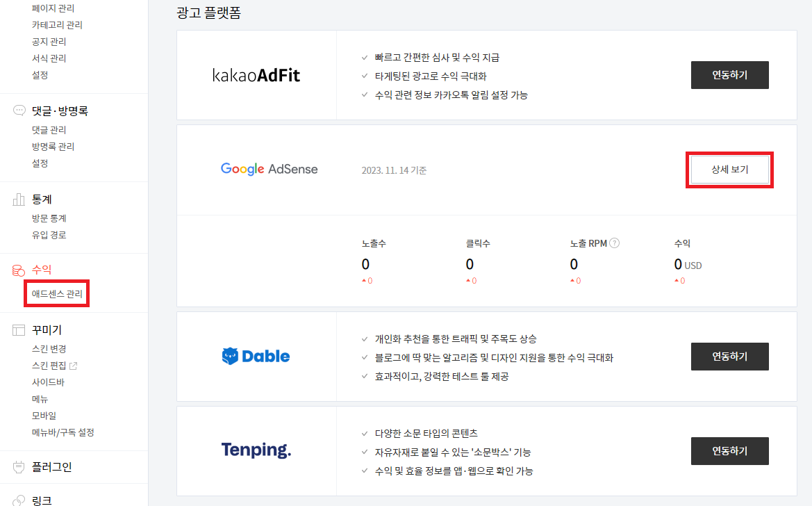Click the 0 USD revenue value
The height and width of the screenshot is (506, 812).
click(x=688, y=265)
